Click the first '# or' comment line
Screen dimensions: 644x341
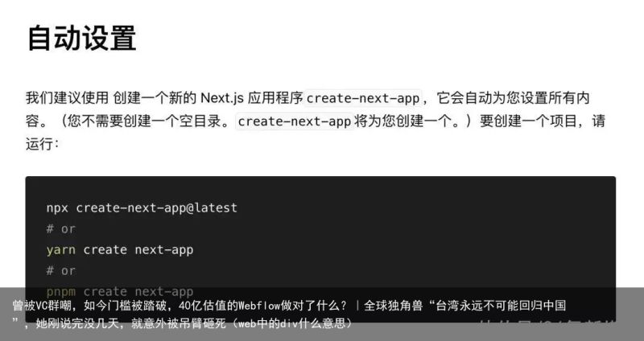(x=61, y=229)
